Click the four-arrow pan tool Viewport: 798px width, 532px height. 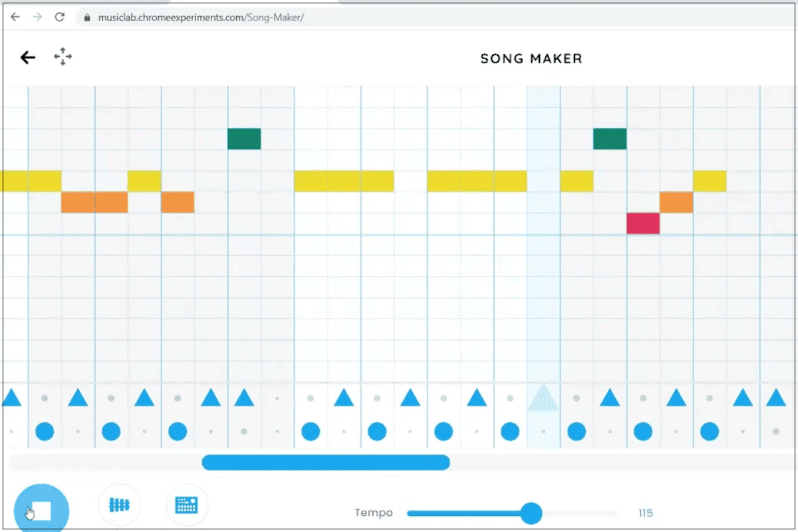63,57
